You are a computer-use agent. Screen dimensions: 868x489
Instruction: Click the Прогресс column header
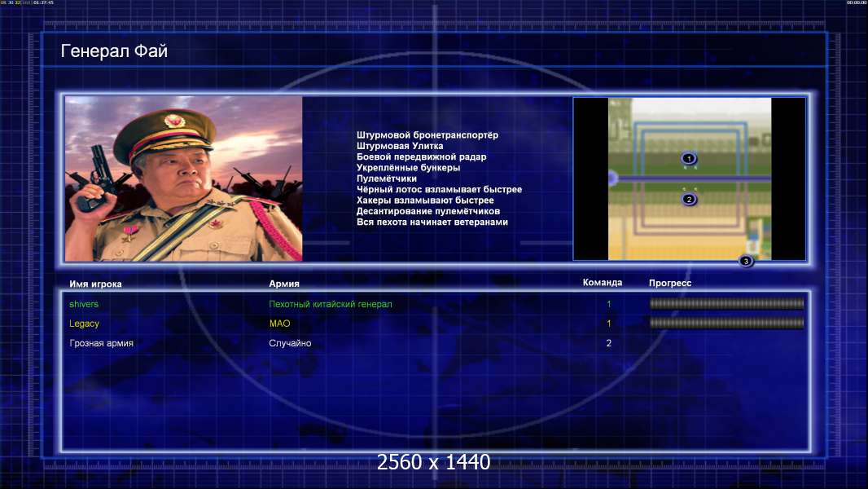670,283
